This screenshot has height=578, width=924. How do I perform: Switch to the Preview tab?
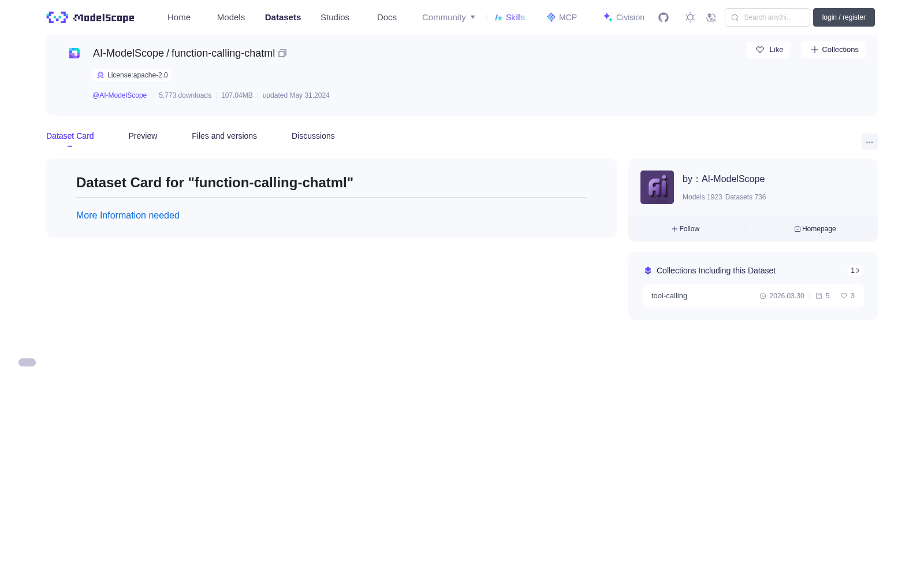[143, 136]
